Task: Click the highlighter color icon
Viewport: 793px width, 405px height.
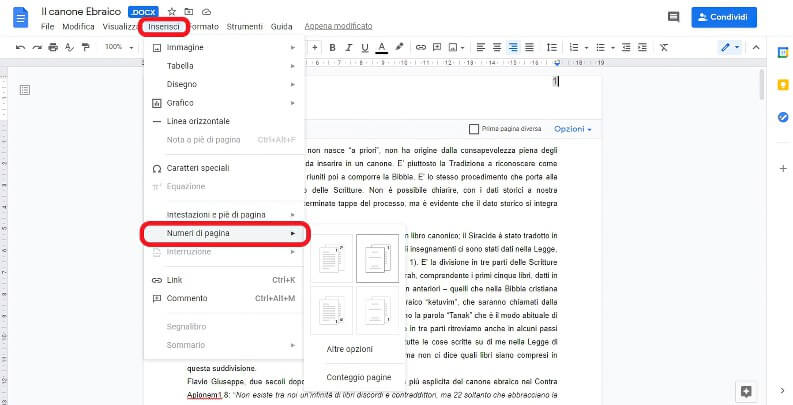Action: pyautogui.click(x=400, y=47)
